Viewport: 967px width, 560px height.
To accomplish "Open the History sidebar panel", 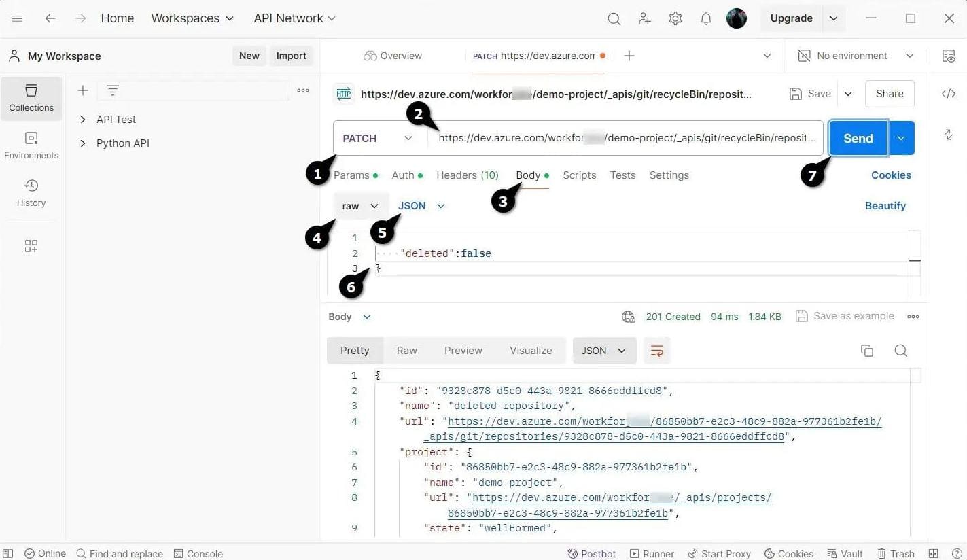I will (31, 194).
